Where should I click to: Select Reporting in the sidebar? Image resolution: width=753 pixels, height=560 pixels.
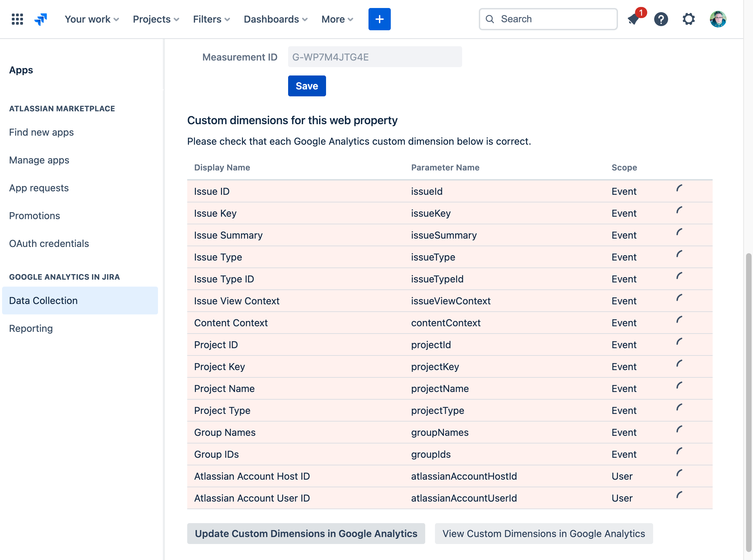[x=31, y=328]
